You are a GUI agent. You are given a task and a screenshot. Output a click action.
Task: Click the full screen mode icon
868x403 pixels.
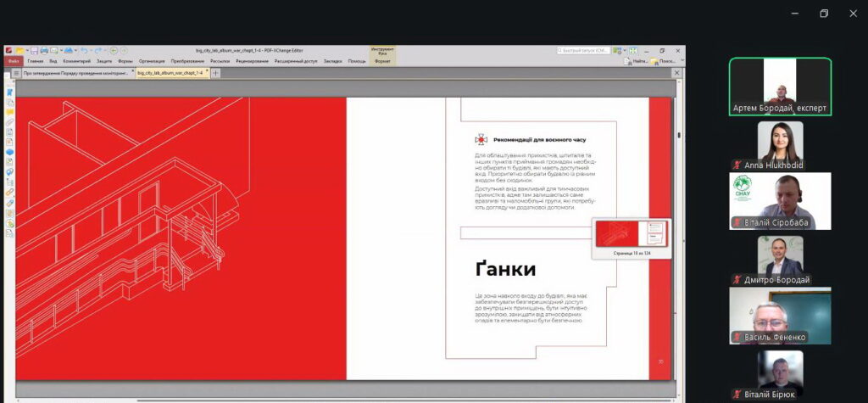pos(632,50)
